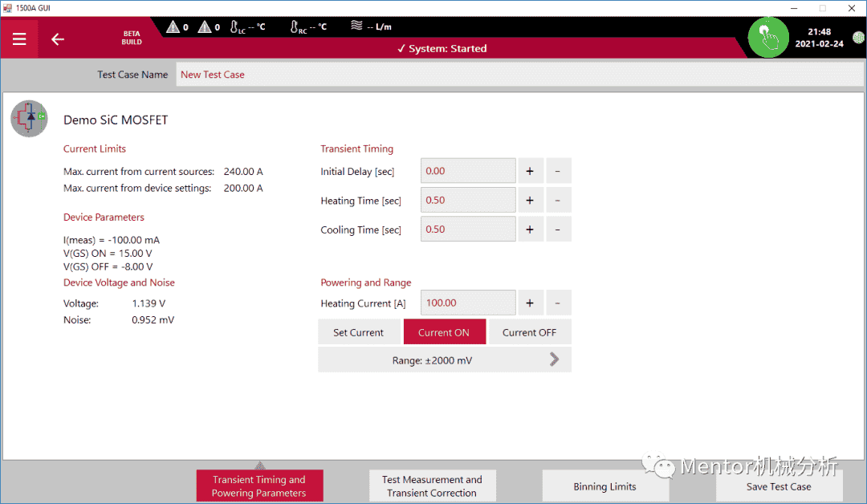The height and width of the screenshot is (504, 867).
Task: Open the Binning Limits tab
Action: pos(605,486)
